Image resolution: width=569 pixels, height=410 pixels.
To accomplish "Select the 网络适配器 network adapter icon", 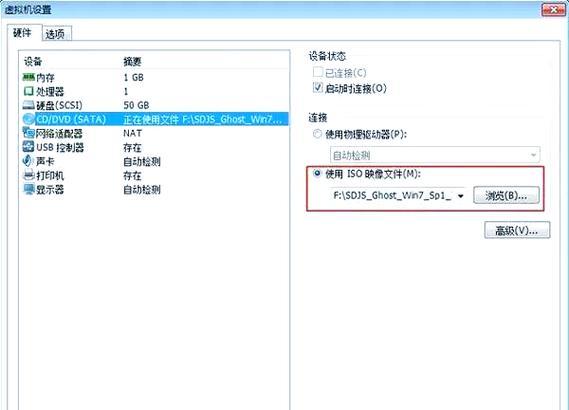I will [28, 133].
